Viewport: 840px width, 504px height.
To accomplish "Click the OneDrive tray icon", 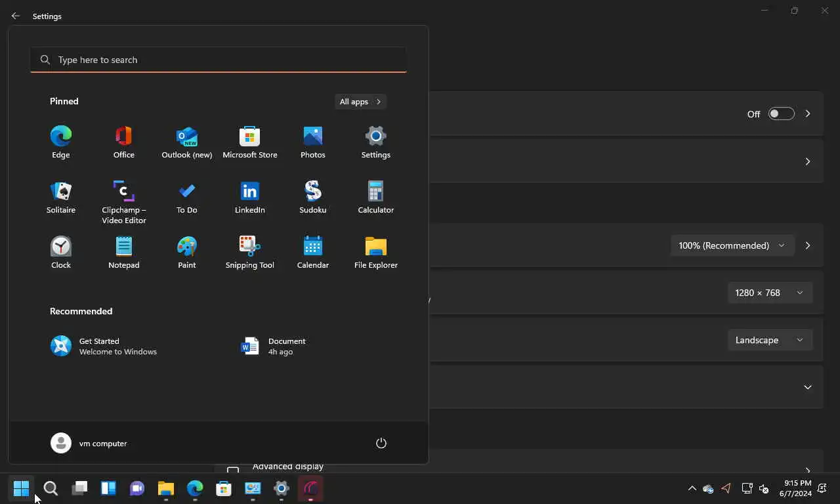I will coord(708,488).
